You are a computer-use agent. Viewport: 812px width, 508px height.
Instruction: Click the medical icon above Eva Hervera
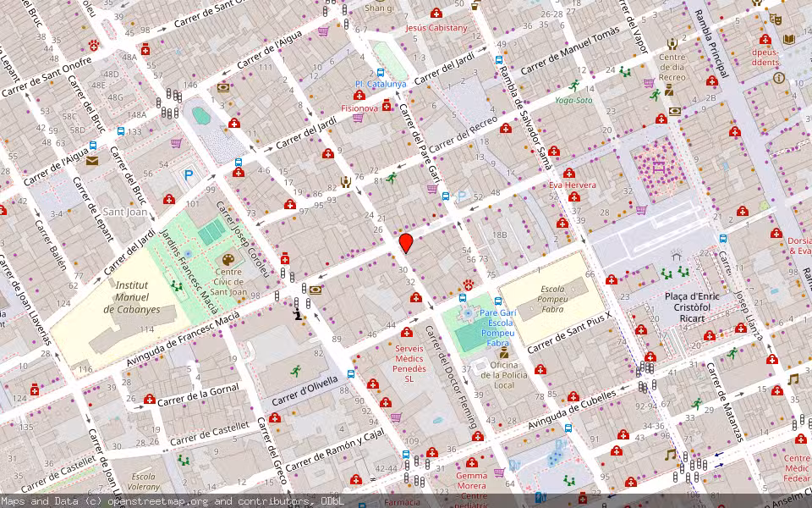tap(569, 173)
